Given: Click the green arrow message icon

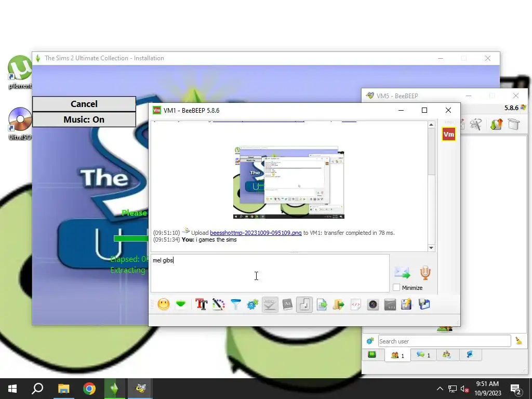Looking at the screenshot, I should coord(181,304).
